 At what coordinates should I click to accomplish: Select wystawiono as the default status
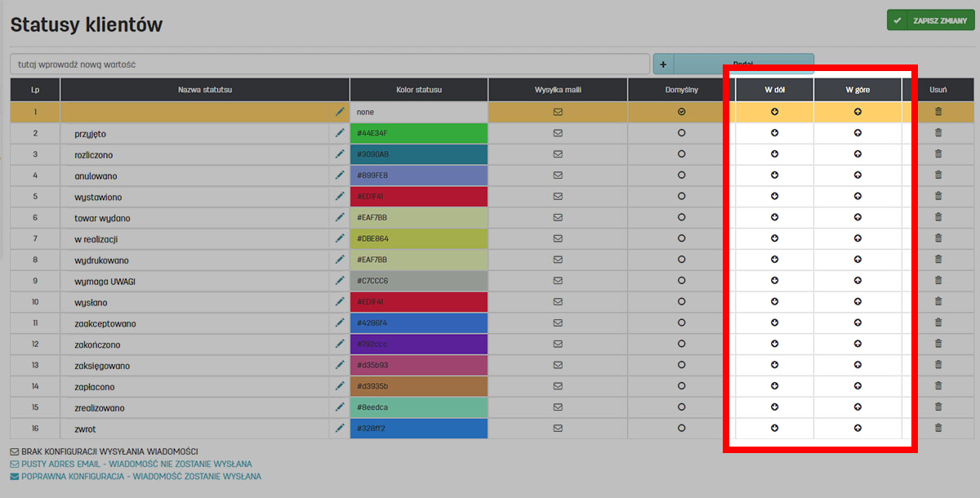pyautogui.click(x=681, y=196)
